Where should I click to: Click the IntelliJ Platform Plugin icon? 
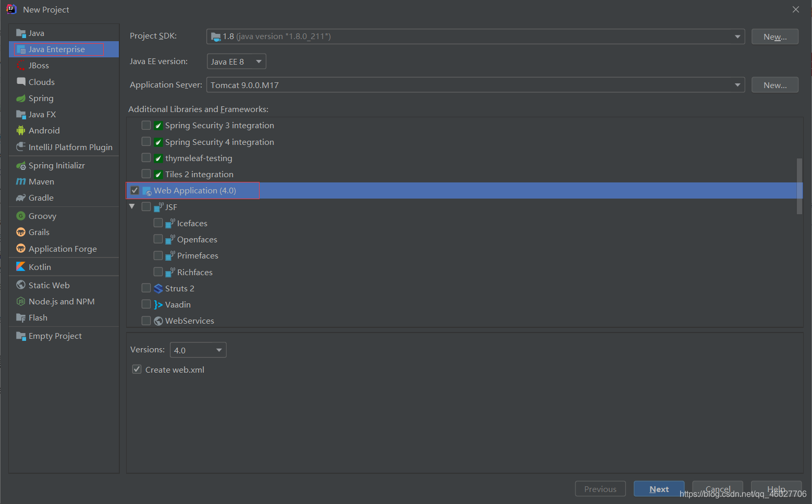pyautogui.click(x=21, y=147)
